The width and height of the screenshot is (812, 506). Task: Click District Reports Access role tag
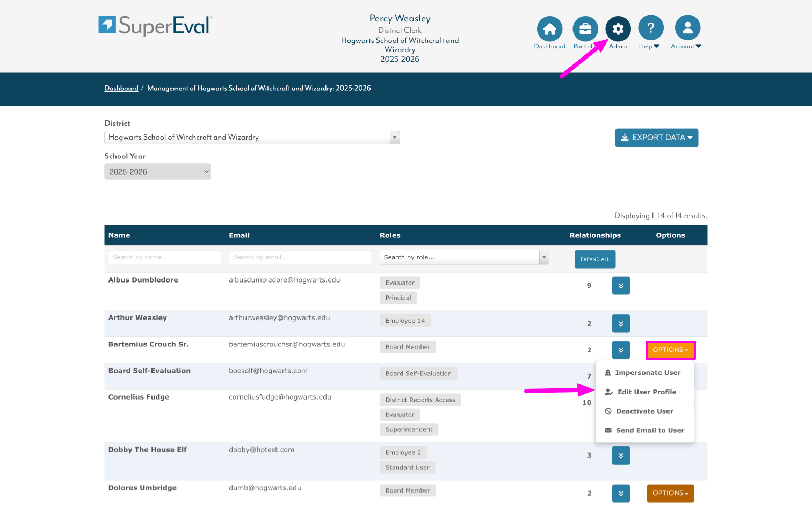(420, 400)
